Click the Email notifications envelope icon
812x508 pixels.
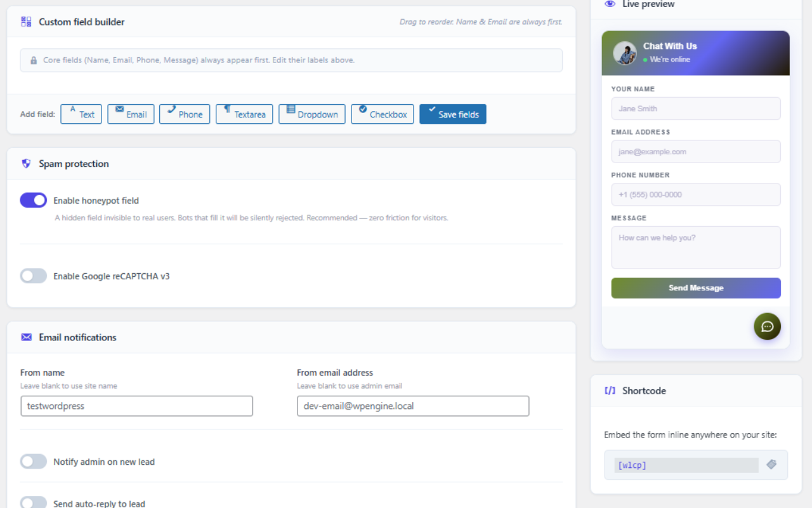pos(26,337)
